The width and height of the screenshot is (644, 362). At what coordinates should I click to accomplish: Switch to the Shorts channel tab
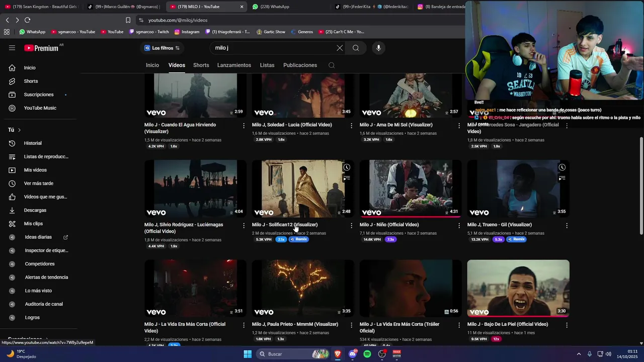201,65
